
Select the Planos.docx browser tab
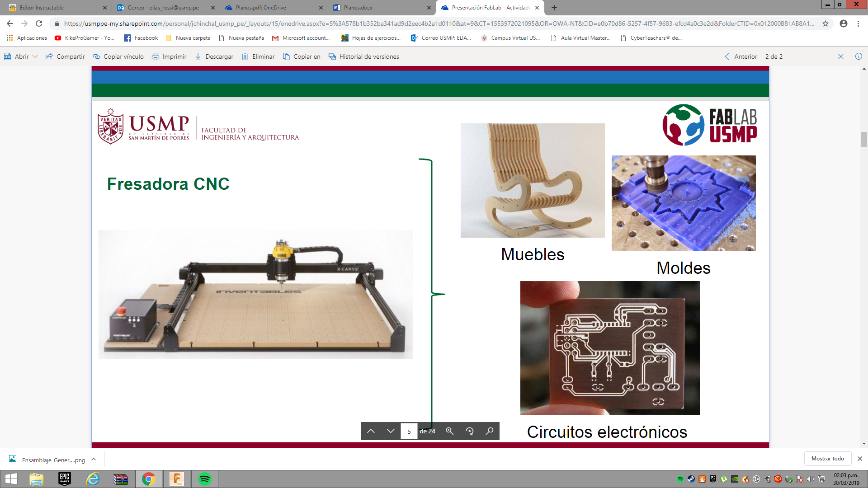(x=377, y=7)
